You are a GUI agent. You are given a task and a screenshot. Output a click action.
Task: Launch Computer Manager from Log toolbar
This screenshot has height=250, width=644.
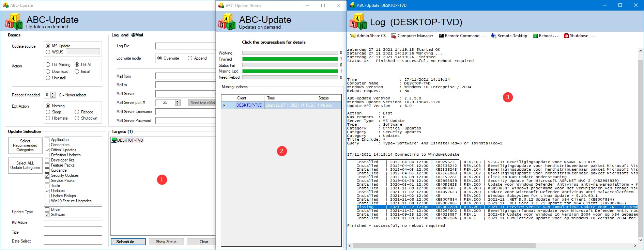[412, 36]
